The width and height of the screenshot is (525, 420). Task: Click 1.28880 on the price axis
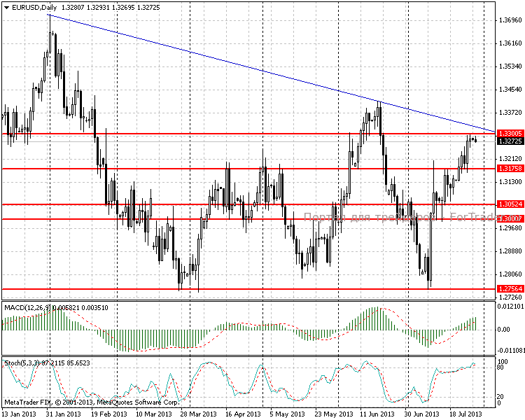(510, 251)
